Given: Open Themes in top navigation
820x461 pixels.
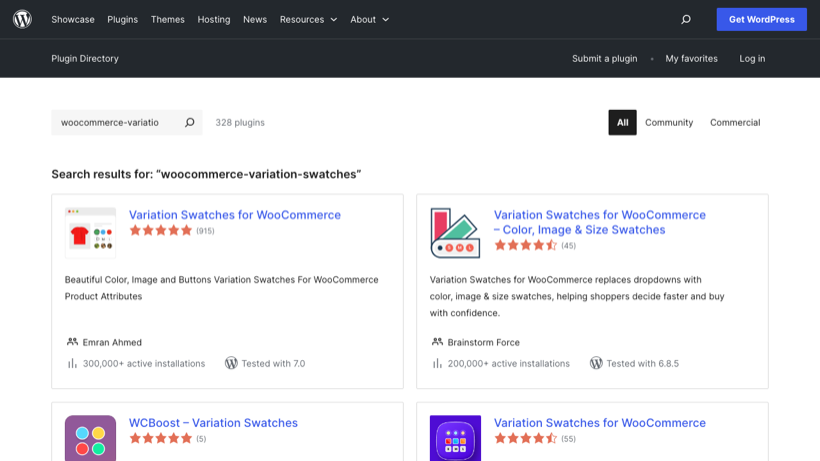Looking at the screenshot, I should click(x=167, y=19).
